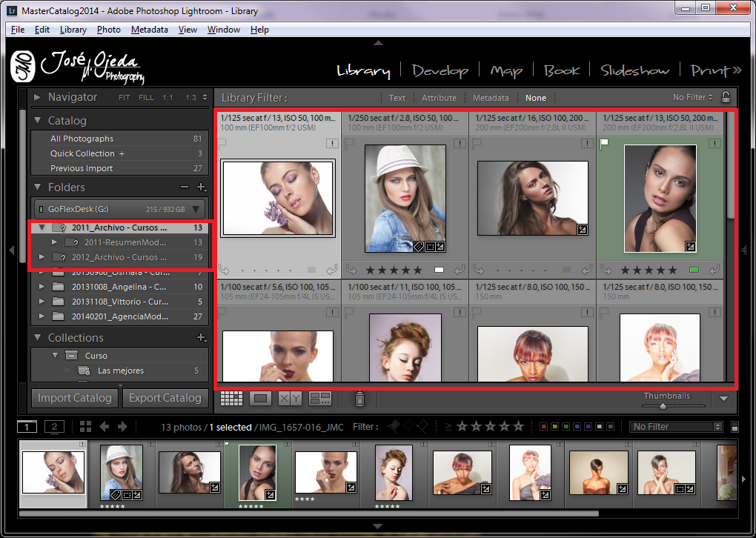Select the Metadata library filter
This screenshot has width=756, height=538.
[491, 98]
